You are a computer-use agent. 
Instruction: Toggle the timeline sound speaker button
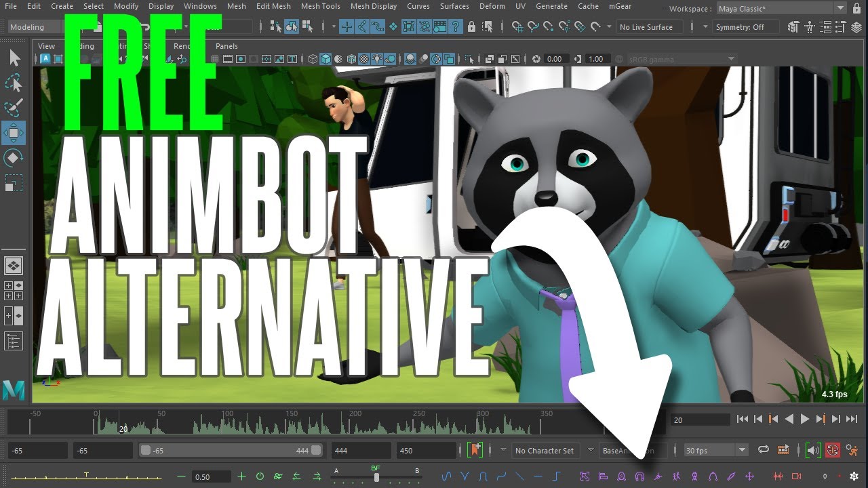[813, 449]
